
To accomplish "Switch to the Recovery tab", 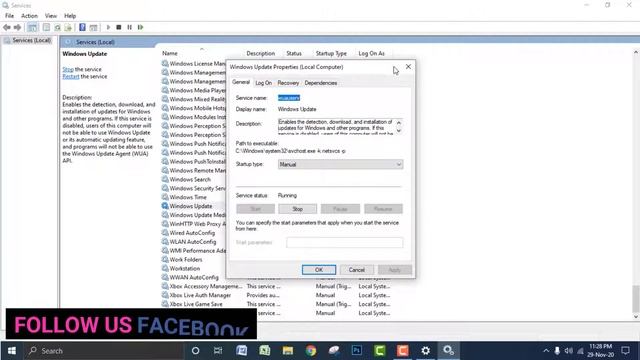I will pos(288,83).
